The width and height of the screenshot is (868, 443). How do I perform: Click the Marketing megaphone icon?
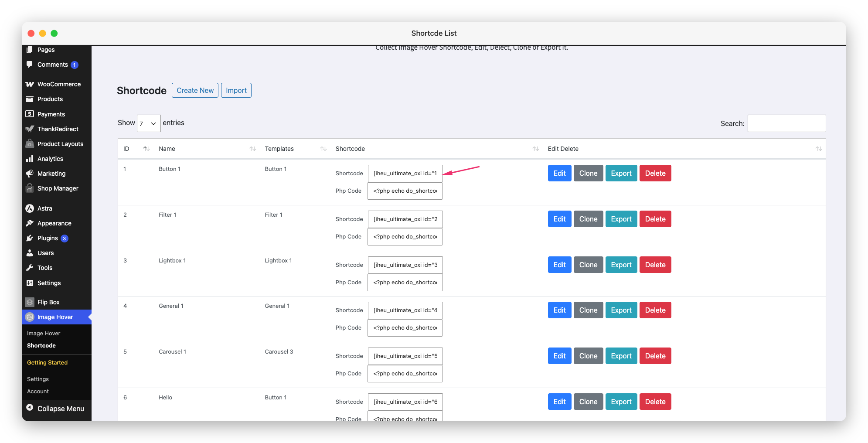tap(30, 174)
